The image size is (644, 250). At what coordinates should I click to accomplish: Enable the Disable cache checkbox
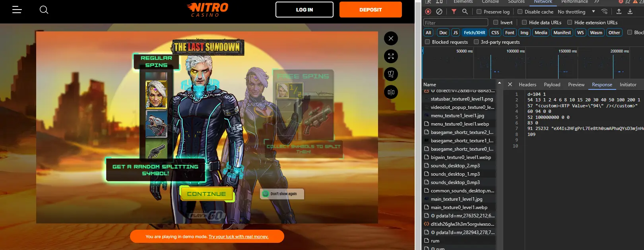[520, 12]
